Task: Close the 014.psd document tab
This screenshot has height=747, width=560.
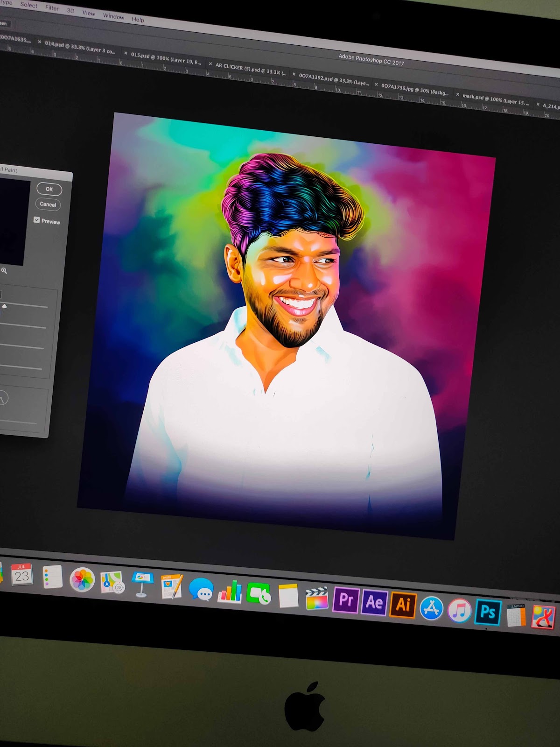Action: coord(40,42)
